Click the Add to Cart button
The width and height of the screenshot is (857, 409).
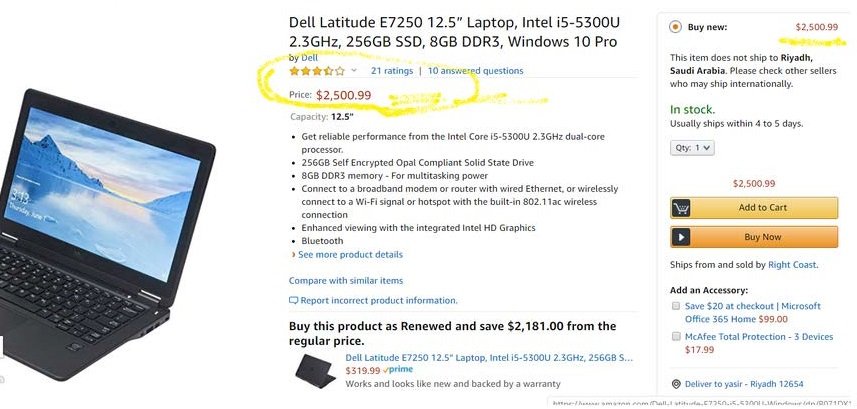click(x=763, y=208)
